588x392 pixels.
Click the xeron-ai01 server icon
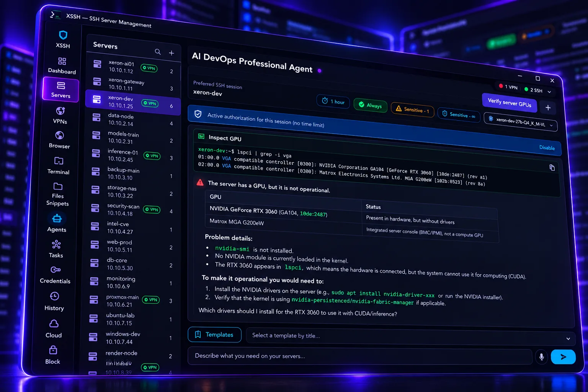tap(97, 64)
